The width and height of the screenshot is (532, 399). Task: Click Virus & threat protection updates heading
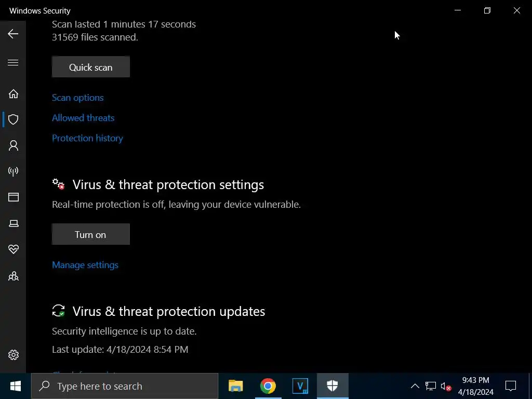[169, 312]
